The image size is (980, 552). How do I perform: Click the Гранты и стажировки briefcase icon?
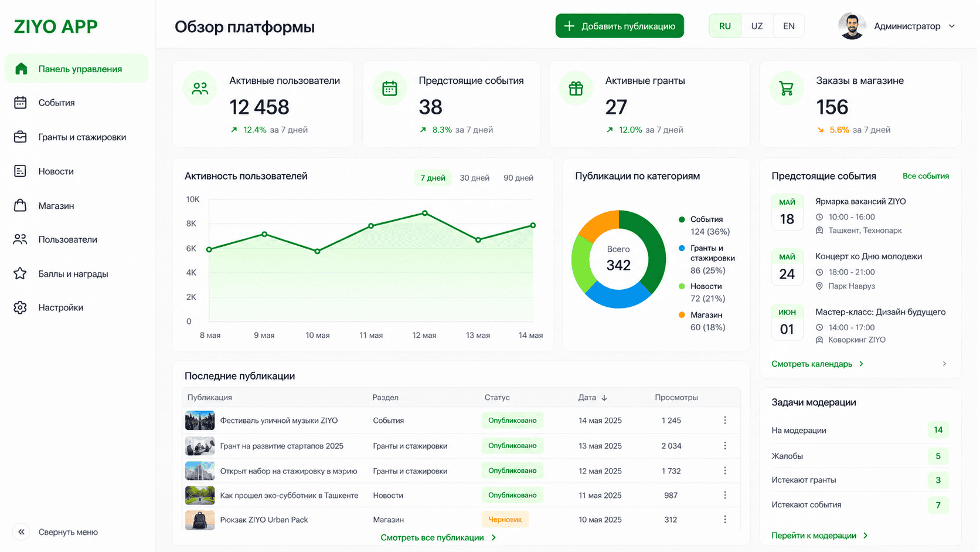tap(21, 137)
